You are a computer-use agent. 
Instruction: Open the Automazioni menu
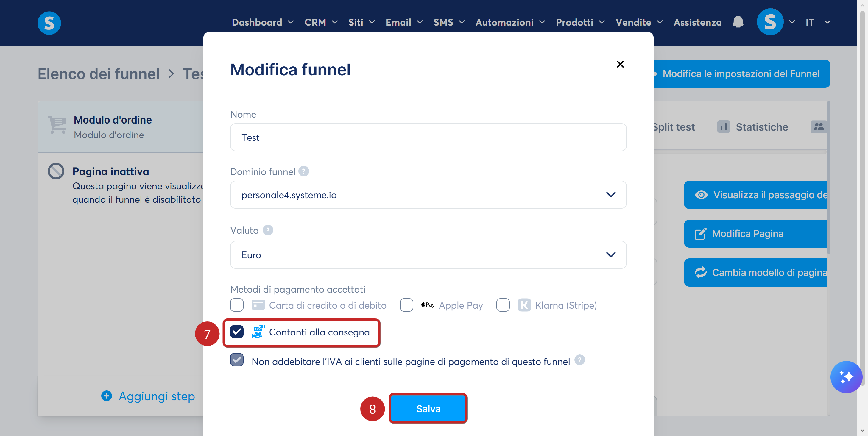point(510,22)
